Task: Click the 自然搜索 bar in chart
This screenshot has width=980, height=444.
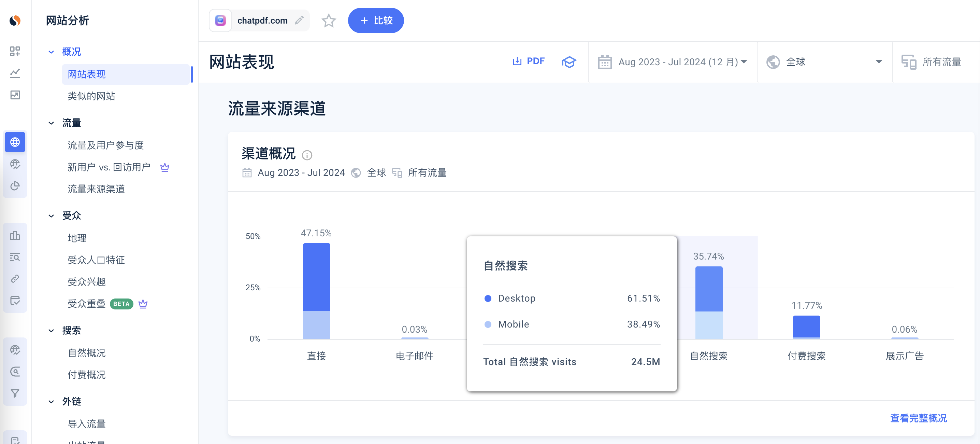Action: (x=708, y=303)
